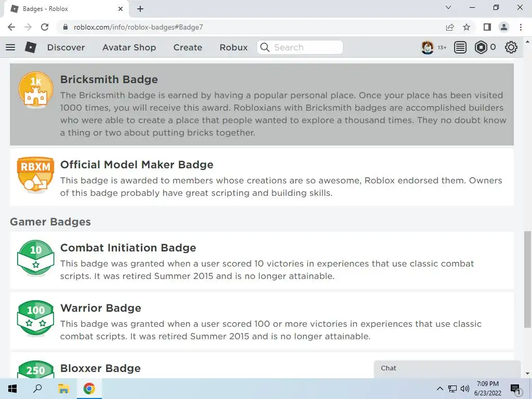Click the Gamer Badges section heading
Screen dimensions: 532x399
pyautogui.click(x=50, y=222)
